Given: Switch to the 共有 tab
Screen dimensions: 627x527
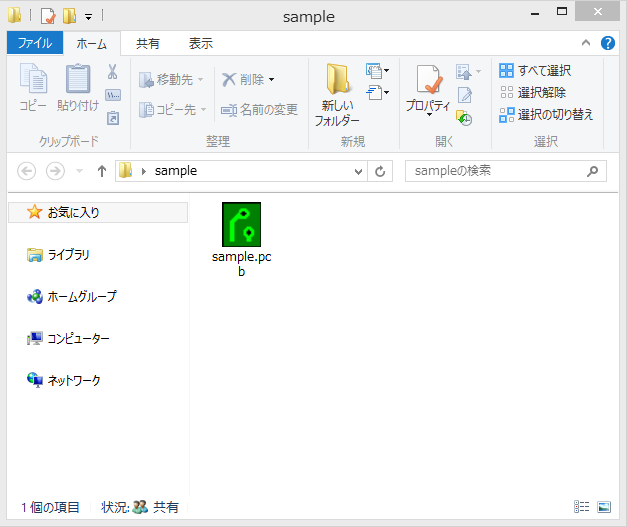Looking at the screenshot, I should click(148, 43).
